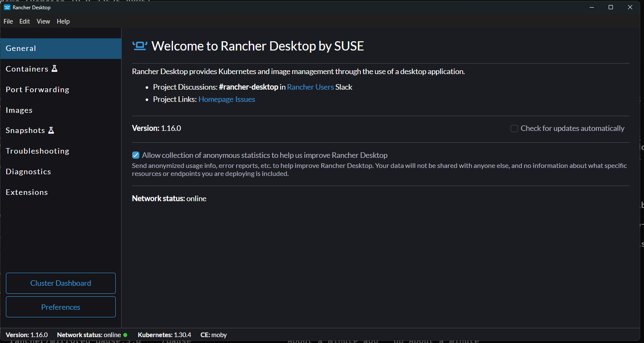Open the File menu
Image resolution: width=644 pixels, height=343 pixels.
(x=8, y=21)
